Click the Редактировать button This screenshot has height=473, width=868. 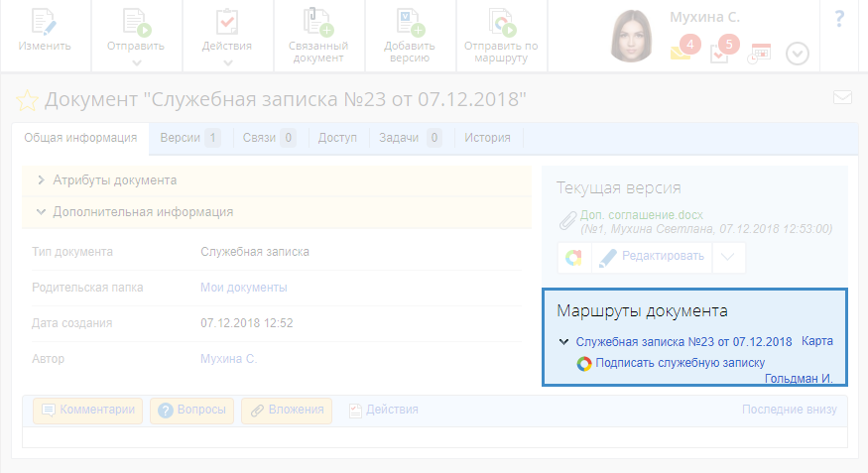[x=653, y=257]
